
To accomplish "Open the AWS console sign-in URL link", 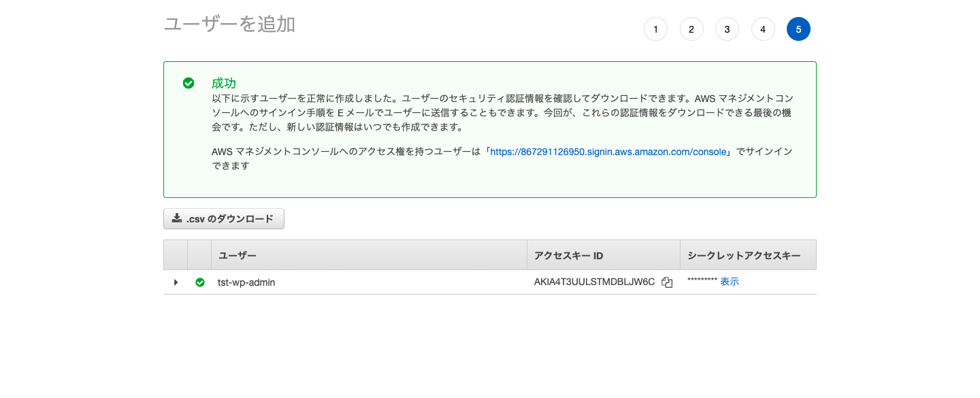I will tap(608, 152).
